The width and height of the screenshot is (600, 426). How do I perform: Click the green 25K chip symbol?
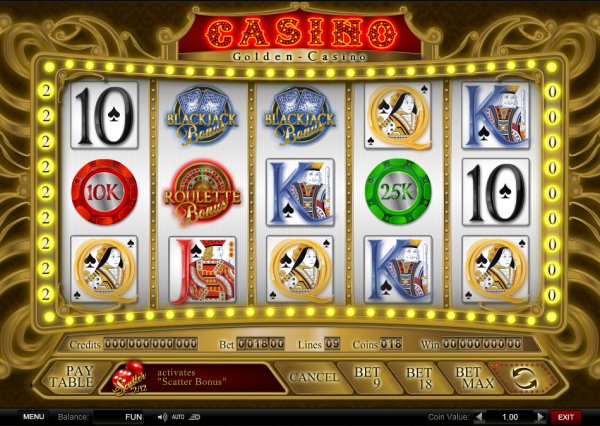tap(398, 192)
